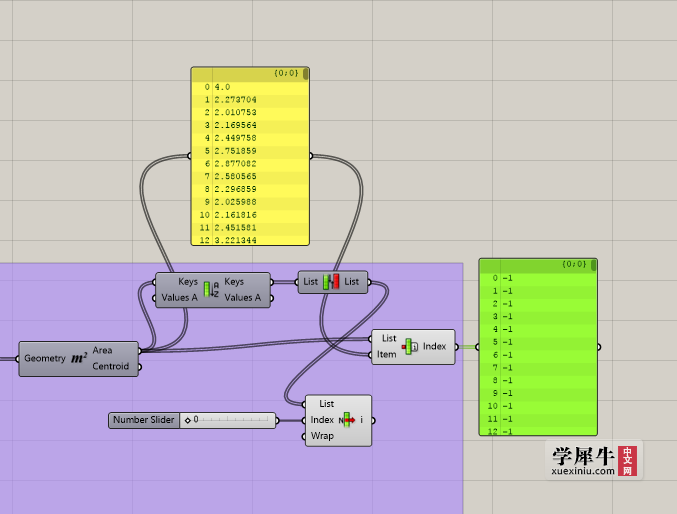Click the green panel scrollbar handle
This screenshot has width=677, height=514.
(x=594, y=265)
